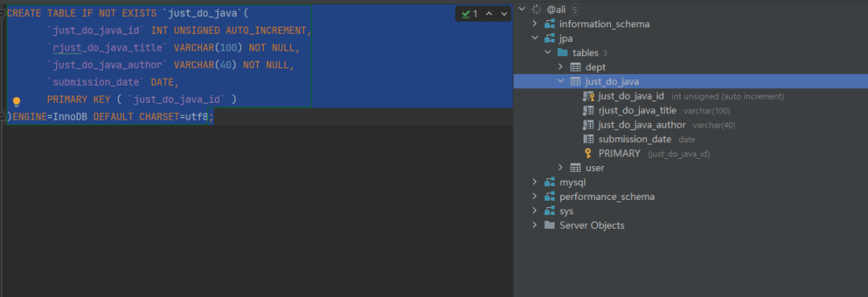Select the tables folder label
868x297 pixels.
click(586, 53)
